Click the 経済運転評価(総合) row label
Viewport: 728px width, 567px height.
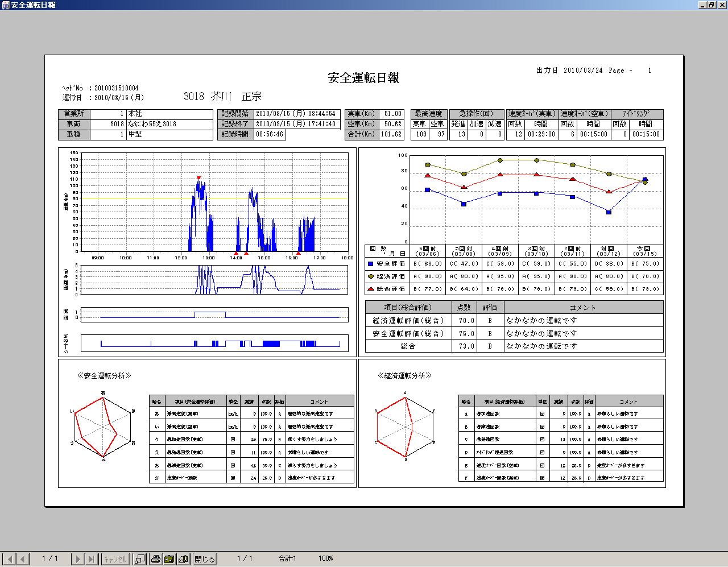click(408, 321)
